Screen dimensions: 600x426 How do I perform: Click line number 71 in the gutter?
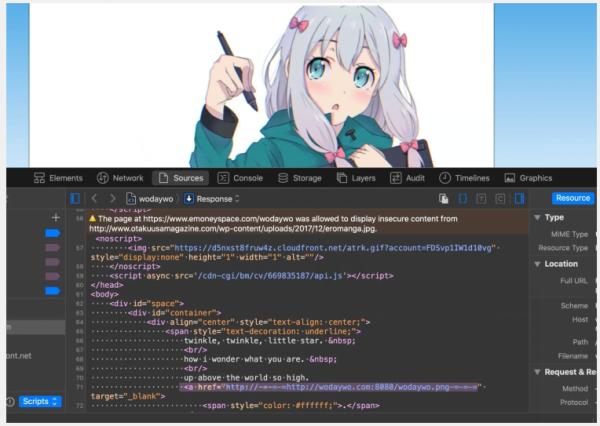79,387
